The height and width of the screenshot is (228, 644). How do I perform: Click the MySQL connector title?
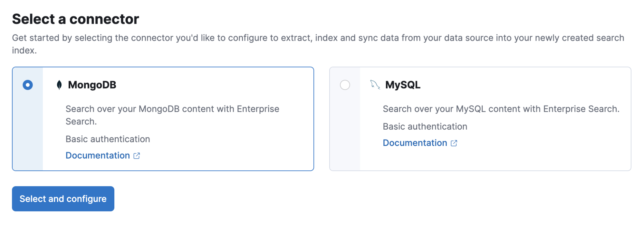[403, 85]
